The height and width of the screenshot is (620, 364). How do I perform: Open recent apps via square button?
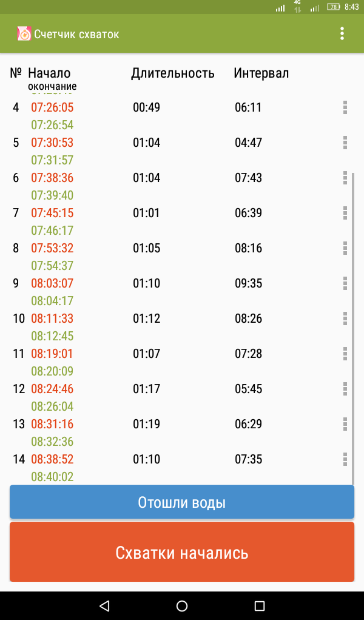(x=259, y=605)
